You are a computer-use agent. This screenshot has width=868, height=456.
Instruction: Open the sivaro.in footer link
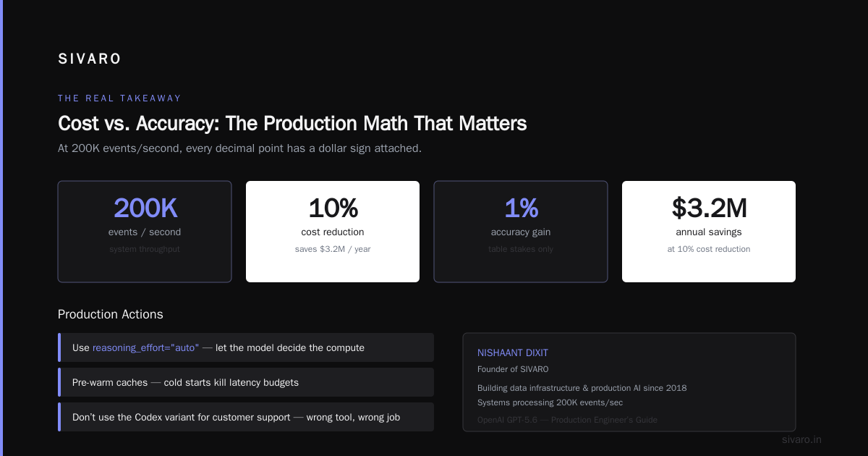[801, 439]
